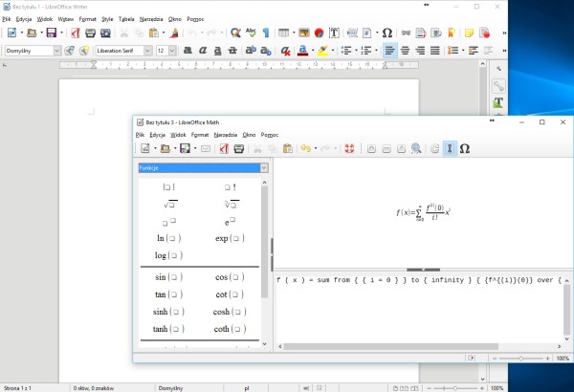Insert special character in Writer toolbar
Screen dimensions: 574x392
point(387,33)
